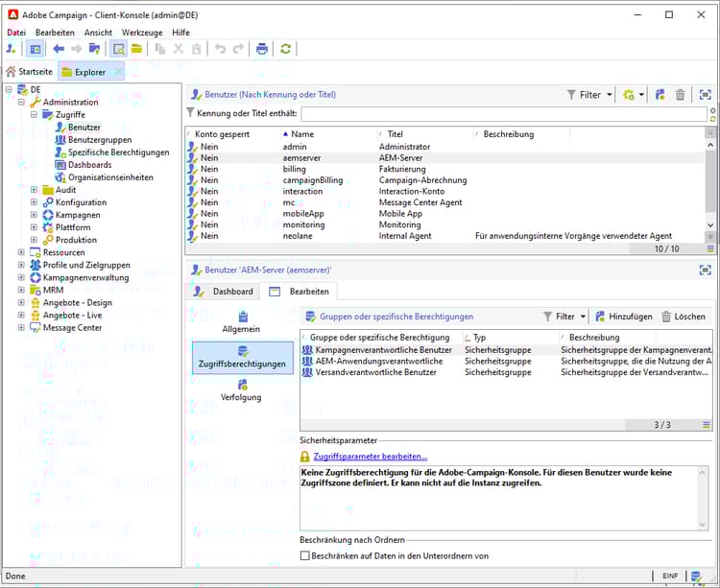Click 'Zugriffsparameter bearbeiten...' link
Screen dimensions: 720x588
click(x=370, y=457)
